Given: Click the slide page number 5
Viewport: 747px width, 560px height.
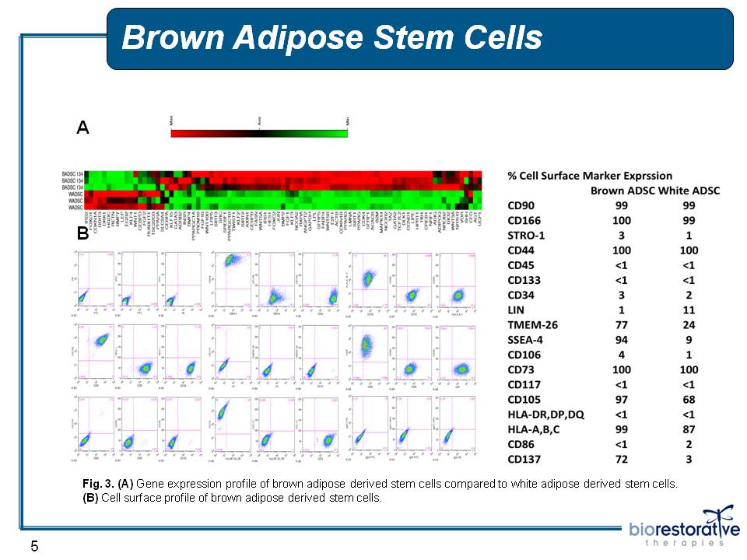Looking at the screenshot, I should [x=34, y=546].
